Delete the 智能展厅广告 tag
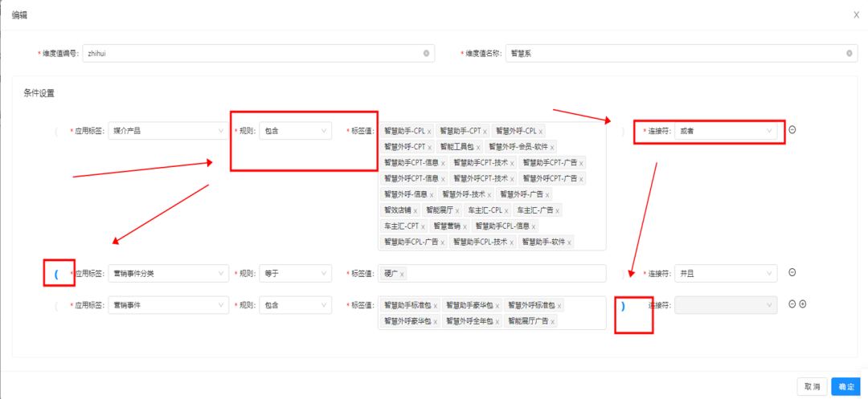 coord(552,321)
